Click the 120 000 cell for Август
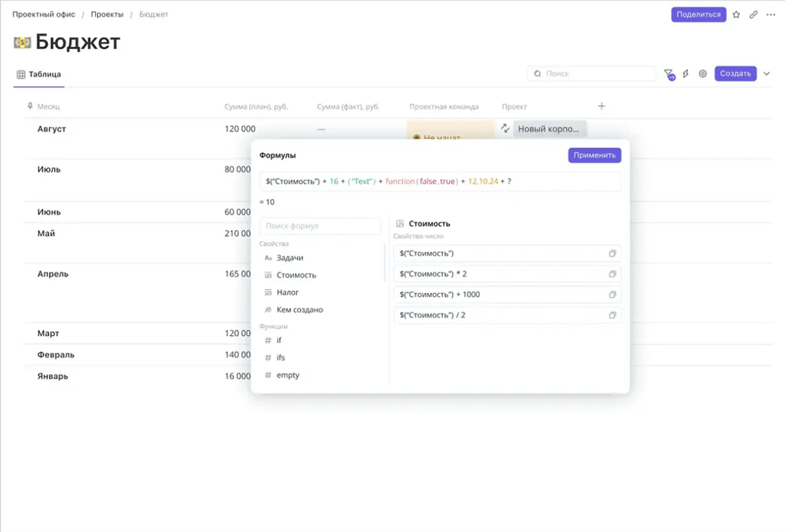Screen dimensions: 785x532 pyautogui.click(x=240, y=129)
